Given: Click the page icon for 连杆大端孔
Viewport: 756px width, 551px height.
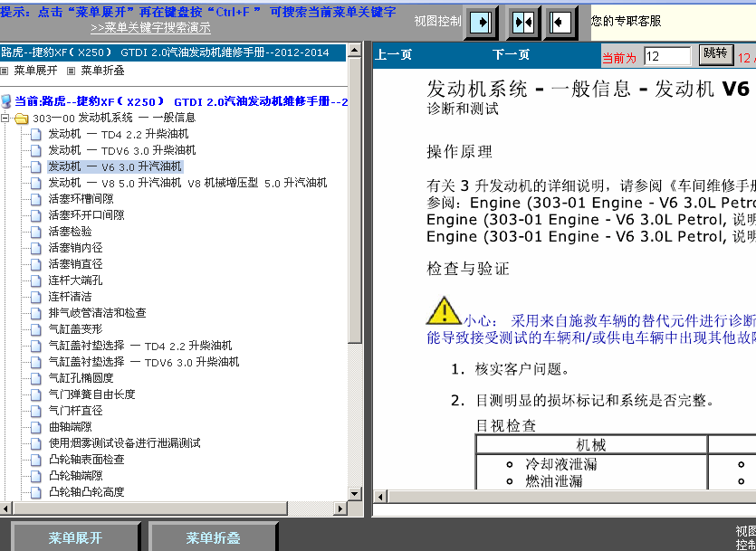Looking at the screenshot, I should [x=36, y=280].
